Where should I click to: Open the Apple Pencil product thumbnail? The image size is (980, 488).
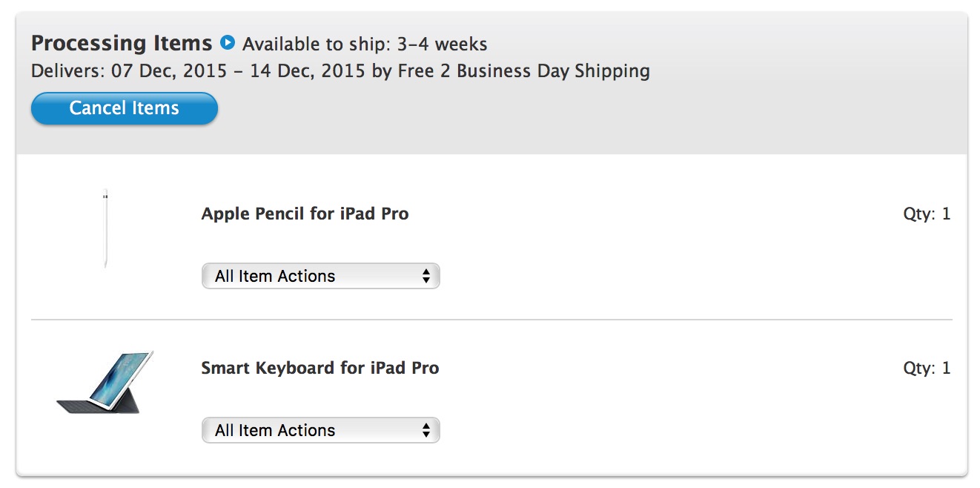coord(105,228)
